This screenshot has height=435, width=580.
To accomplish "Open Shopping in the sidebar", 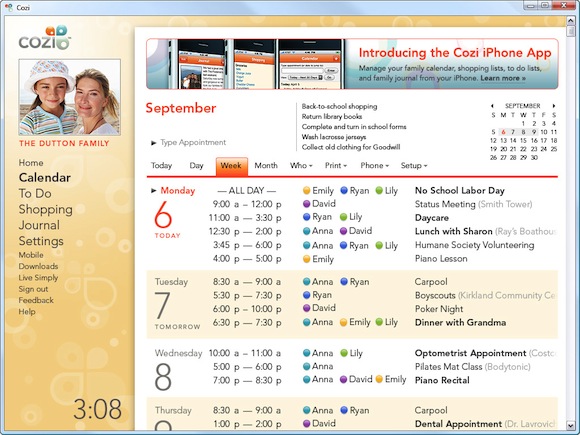I will pos(45,209).
